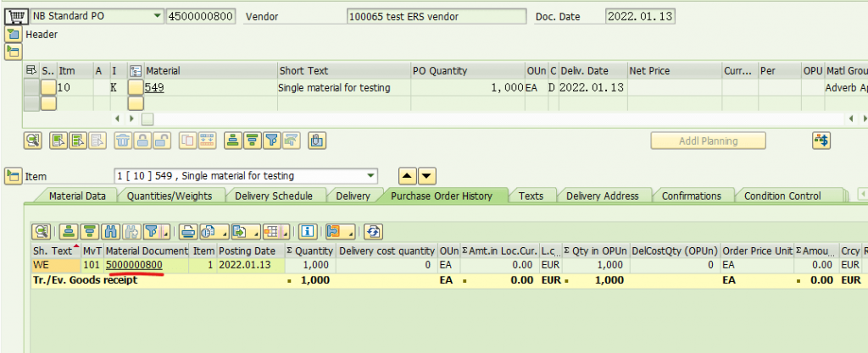The image size is (868, 353).
Task: Open the Export dropdown in history toolbar
Action: [x=245, y=231]
